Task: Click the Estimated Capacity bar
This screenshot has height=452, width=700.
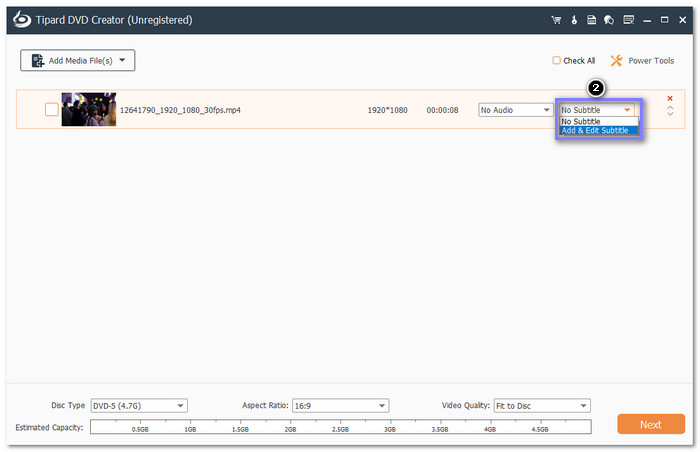Action: click(341, 427)
